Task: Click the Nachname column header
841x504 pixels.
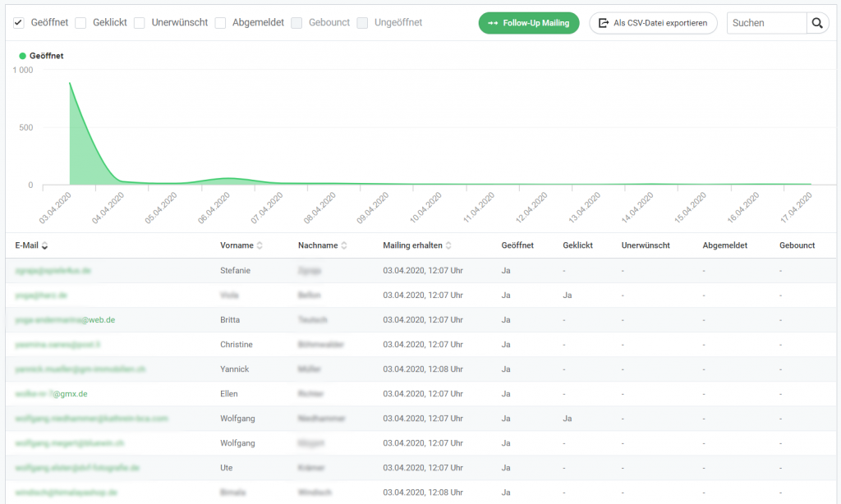Action: coord(318,245)
